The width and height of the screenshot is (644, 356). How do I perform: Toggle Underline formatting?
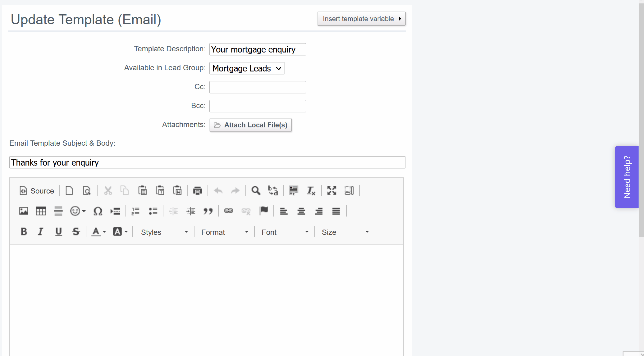(x=58, y=232)
